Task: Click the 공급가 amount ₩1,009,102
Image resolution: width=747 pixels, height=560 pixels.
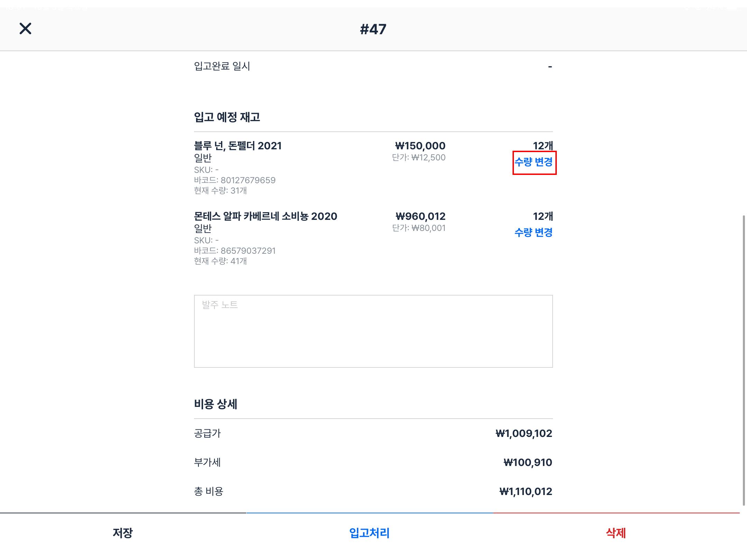Action: pyautogui.click(x=524, y=433)
